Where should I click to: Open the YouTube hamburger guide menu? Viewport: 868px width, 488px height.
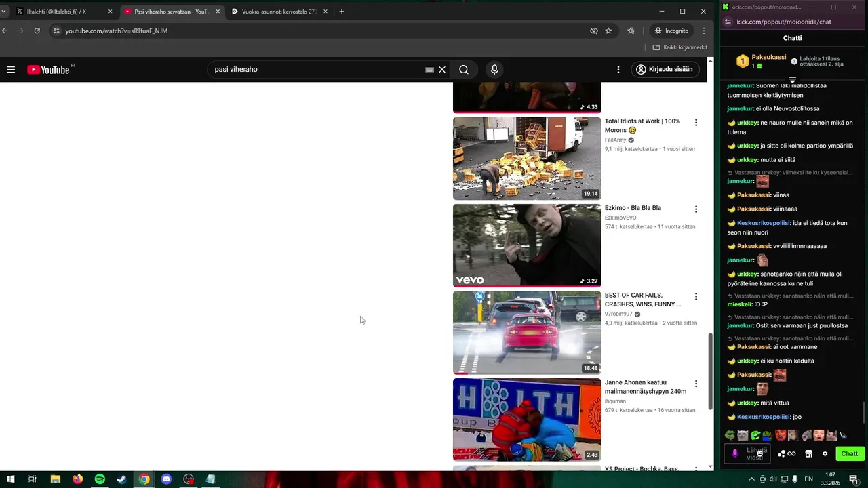[x=11, y=69]
